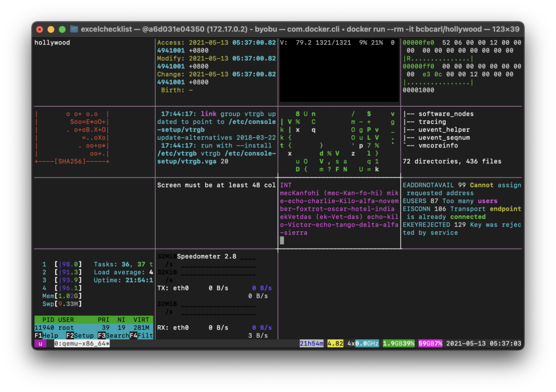The width and height of the screenshot is (556, 392).
Task: Click the 59GB7% disk status entry
Action: click(x=430, y=344)
